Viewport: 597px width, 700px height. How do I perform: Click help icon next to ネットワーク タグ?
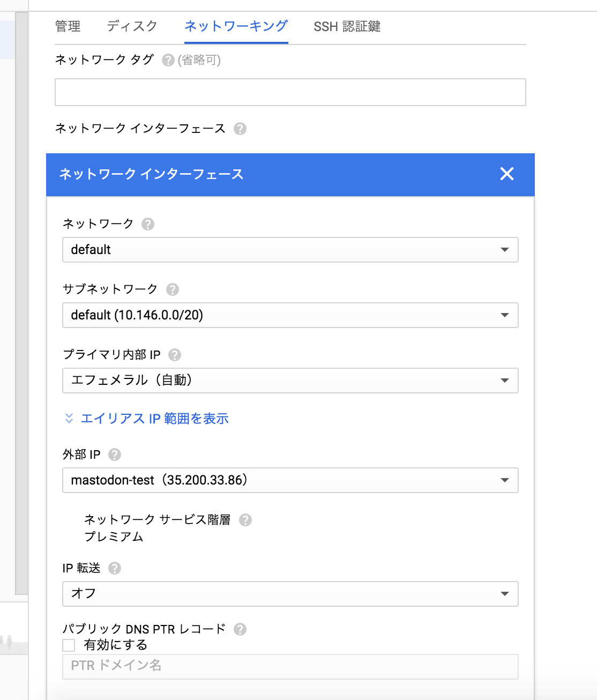click(168, 60)
